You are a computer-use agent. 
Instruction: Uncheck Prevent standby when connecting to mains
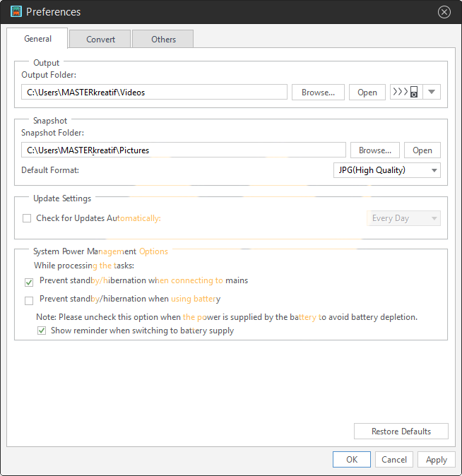(x=29, y=282)
